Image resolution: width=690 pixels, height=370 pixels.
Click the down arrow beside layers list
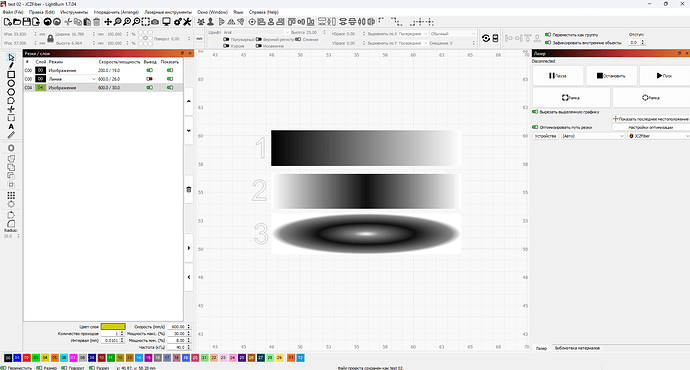pos(189,131)
